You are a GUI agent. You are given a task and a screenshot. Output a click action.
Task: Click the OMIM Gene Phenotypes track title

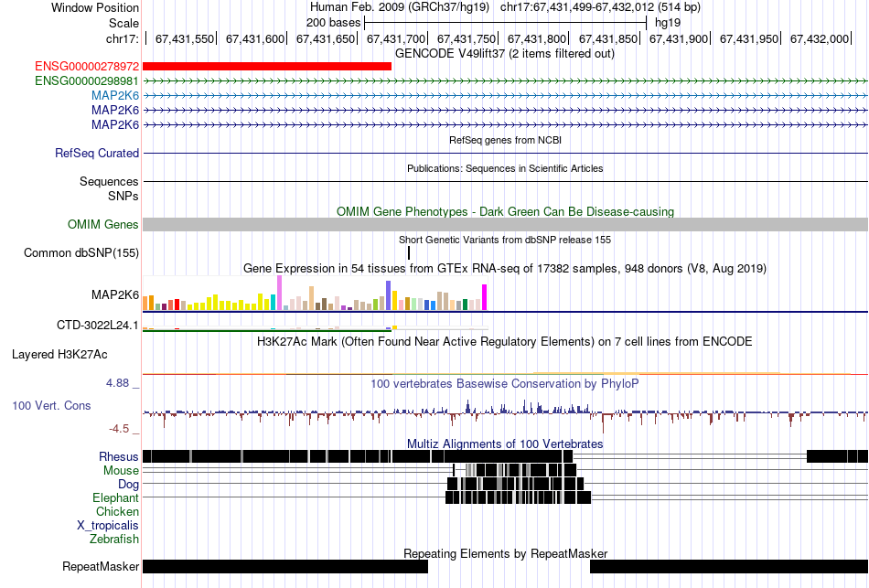click(x=506, y=212)
